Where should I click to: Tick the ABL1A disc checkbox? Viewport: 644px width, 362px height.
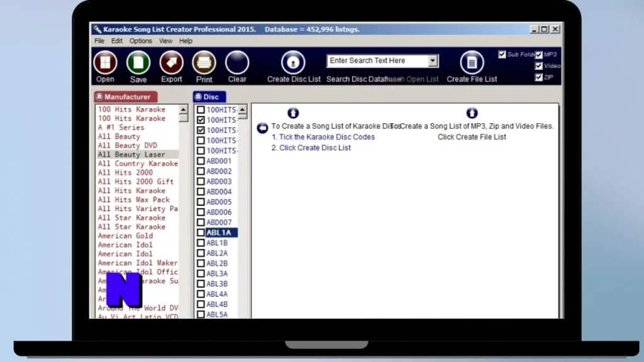point(201,233)
